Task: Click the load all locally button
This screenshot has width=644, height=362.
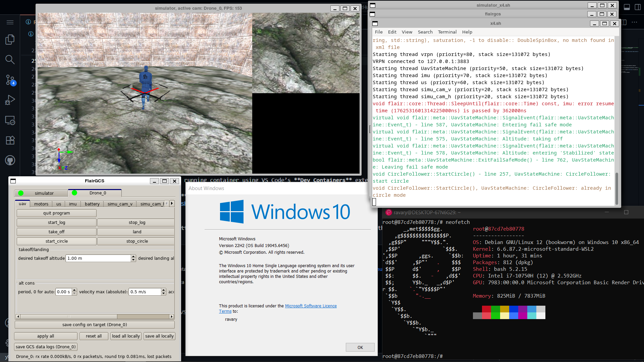Action: click(x=126, y=336)
